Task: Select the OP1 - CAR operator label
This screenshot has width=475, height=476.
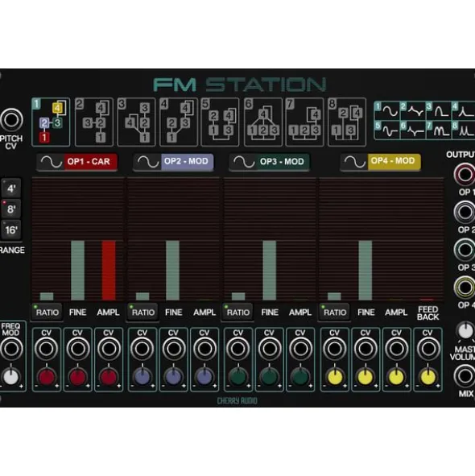Action: [90, 162]
